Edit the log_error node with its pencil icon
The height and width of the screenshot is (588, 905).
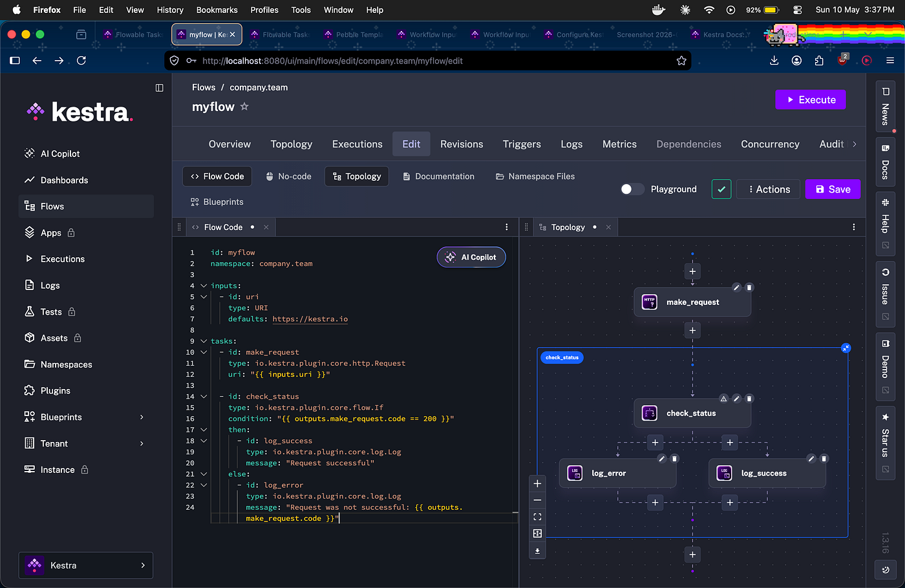coord(661,459)
